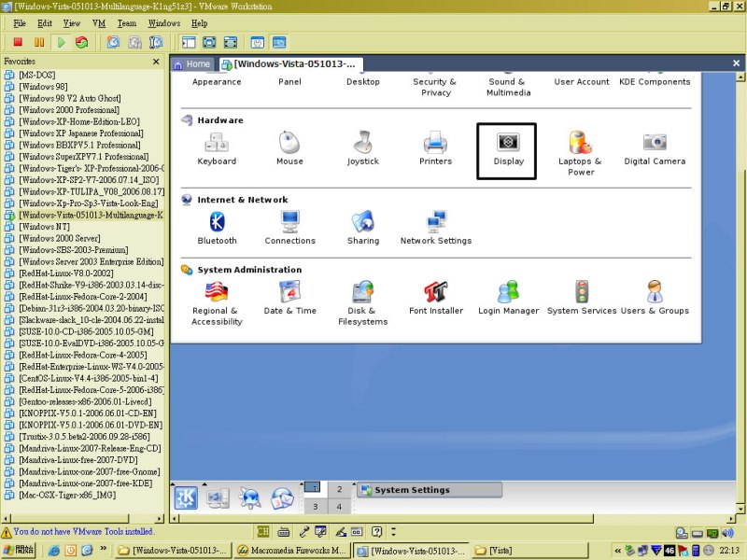Open Macromedia Fireworks from the Windows taskbar

coord(292,551)
